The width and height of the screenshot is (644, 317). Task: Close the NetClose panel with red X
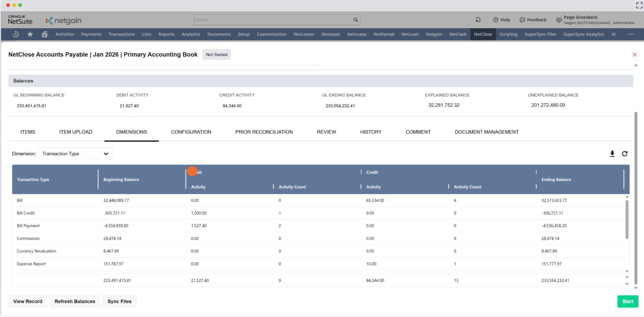click(634, 54)
